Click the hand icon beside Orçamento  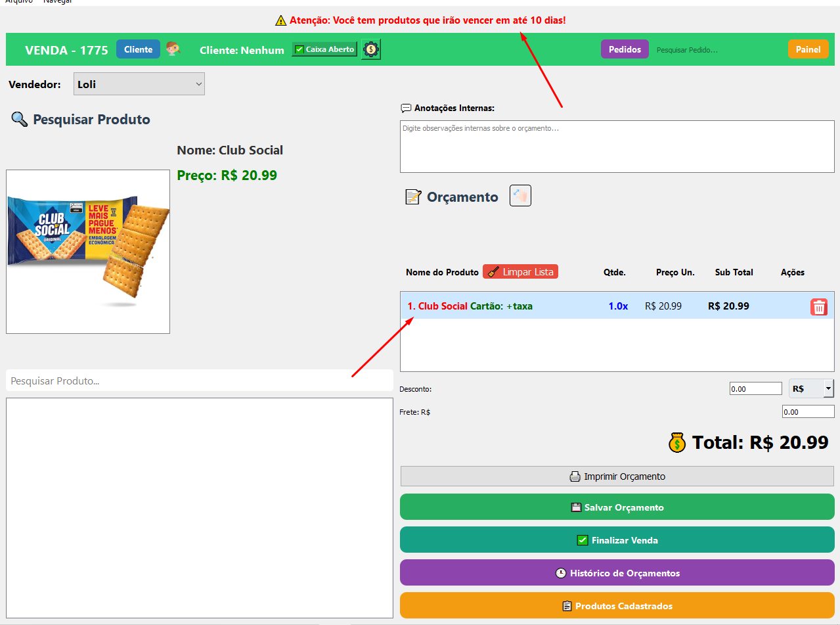520,196
